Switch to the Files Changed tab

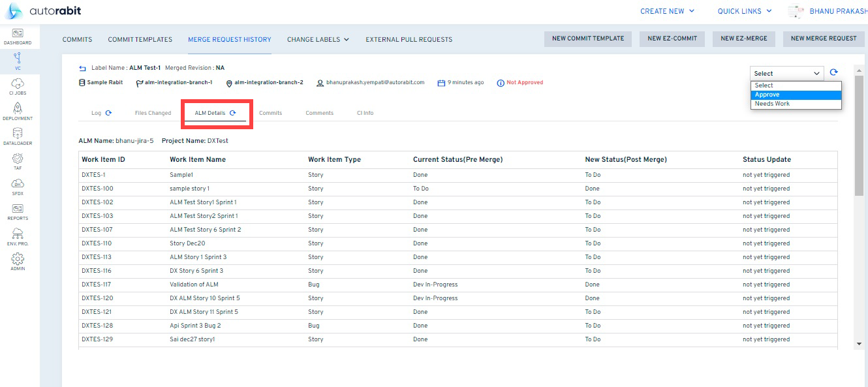[153, 113]
